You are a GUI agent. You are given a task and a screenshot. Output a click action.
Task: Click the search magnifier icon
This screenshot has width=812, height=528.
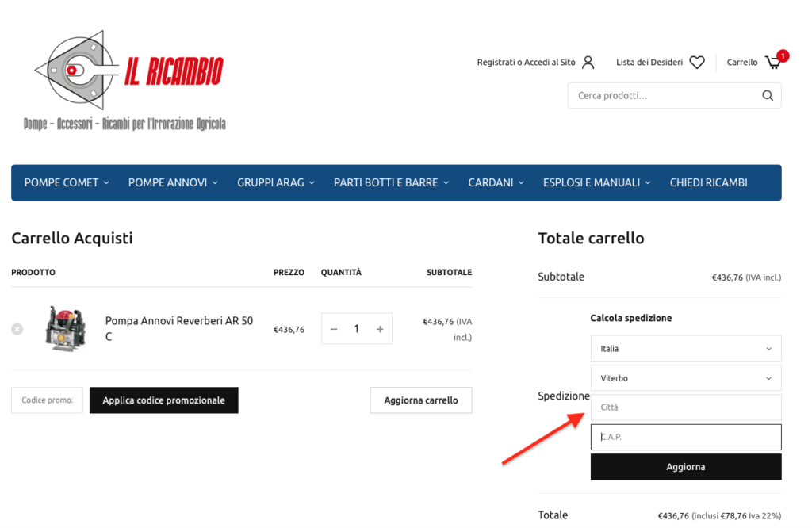coord(768,95)
